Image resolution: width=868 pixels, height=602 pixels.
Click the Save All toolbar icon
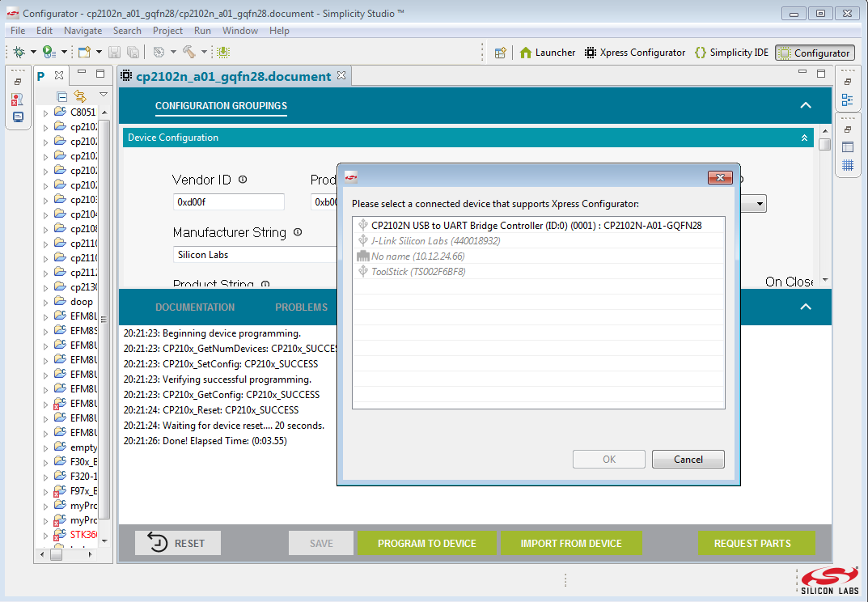(x=134, y=52)
